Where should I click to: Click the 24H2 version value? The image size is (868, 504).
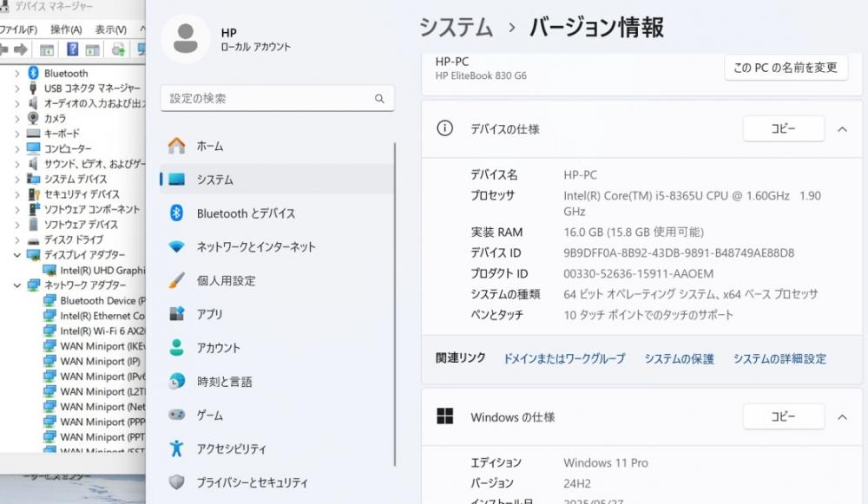pyautogui.click(x=577, y=483)
